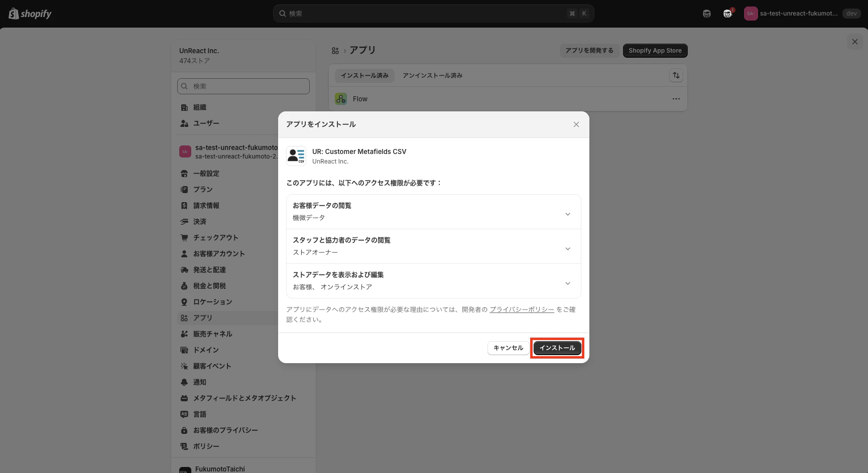The image size is (868, 473).
Task: Click the 言語 sidebar icon
Action: 184,414
